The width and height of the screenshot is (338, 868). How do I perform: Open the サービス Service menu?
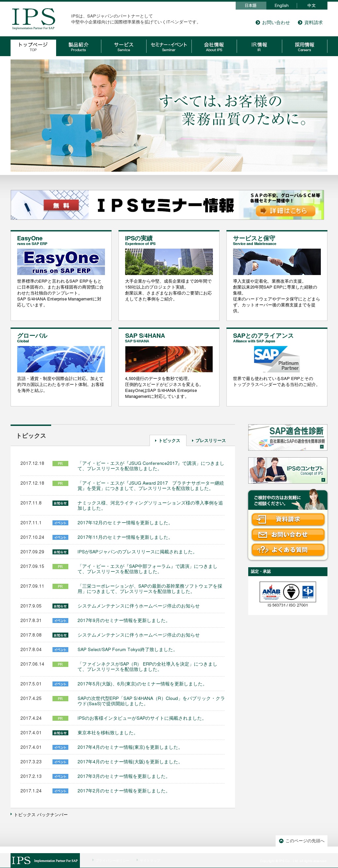(124, 47)
